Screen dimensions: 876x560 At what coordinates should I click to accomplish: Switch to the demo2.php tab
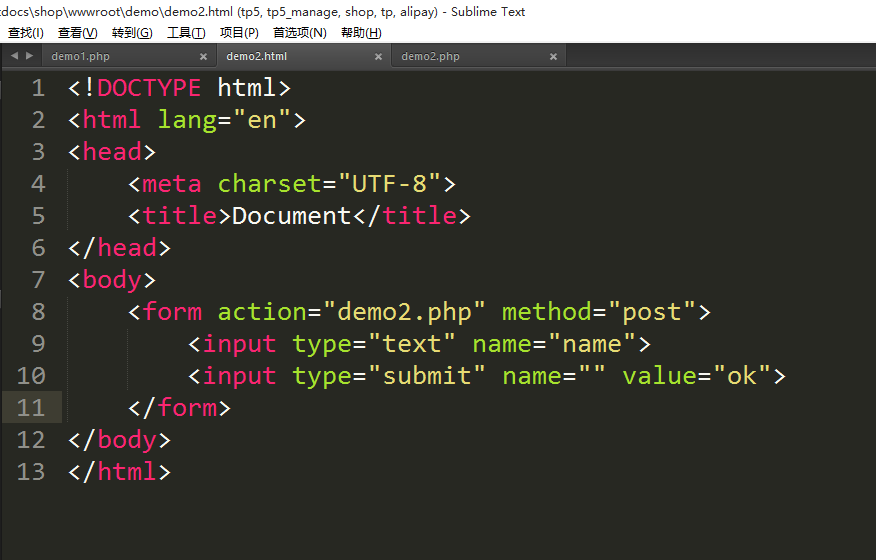click(x=430, y=57)
